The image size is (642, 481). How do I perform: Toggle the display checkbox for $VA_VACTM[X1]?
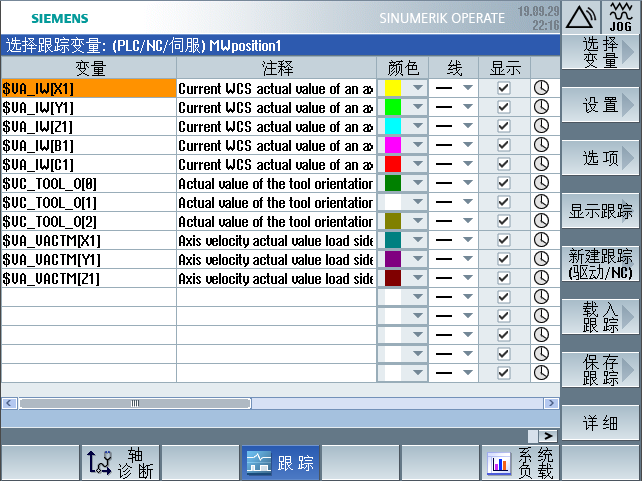504,239
